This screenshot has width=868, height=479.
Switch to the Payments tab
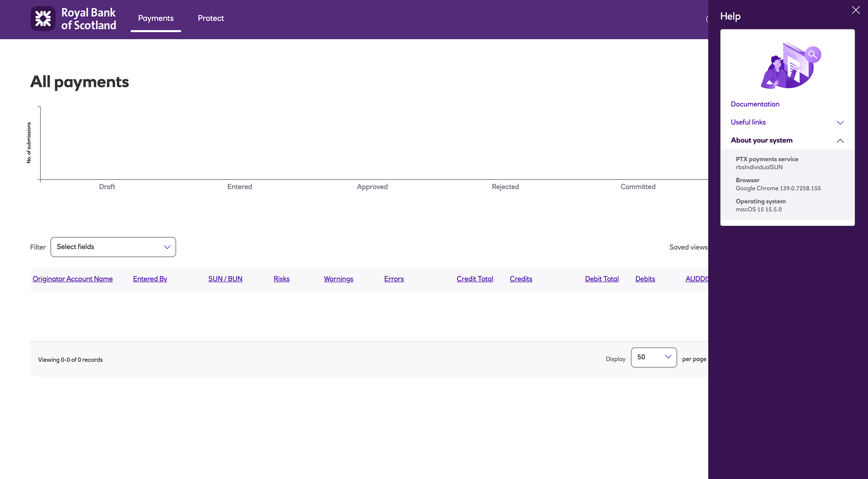pyautogui.click(x=156, y=18)
